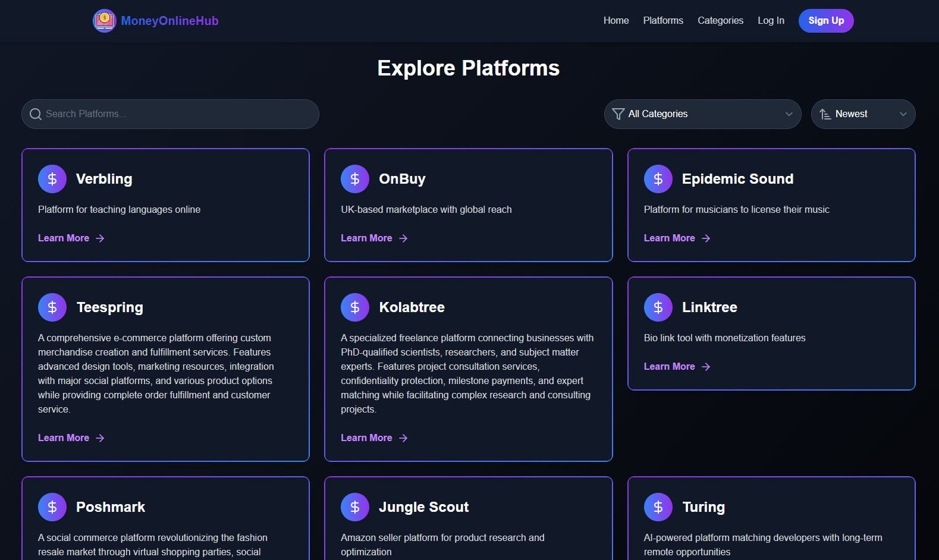
Task: Click 'Platform for musicians to license their music'
Action: click(x=737, y=210)
